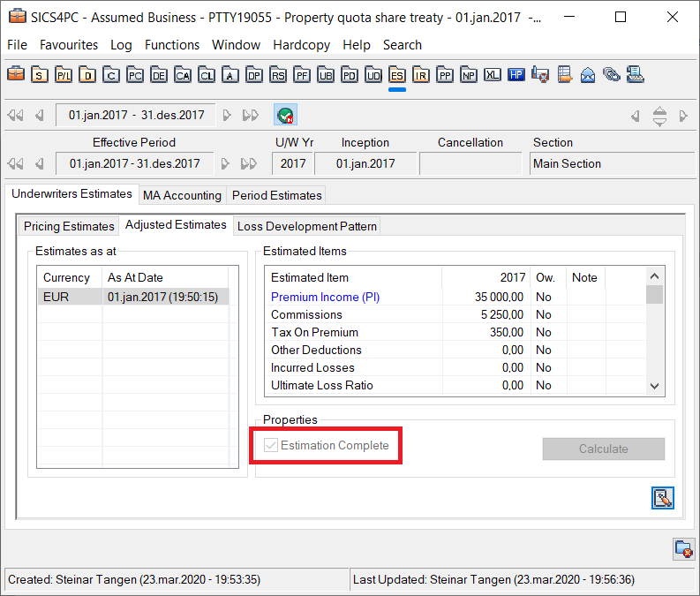Click the green checkmark status icon

click(x=285, y=115)
